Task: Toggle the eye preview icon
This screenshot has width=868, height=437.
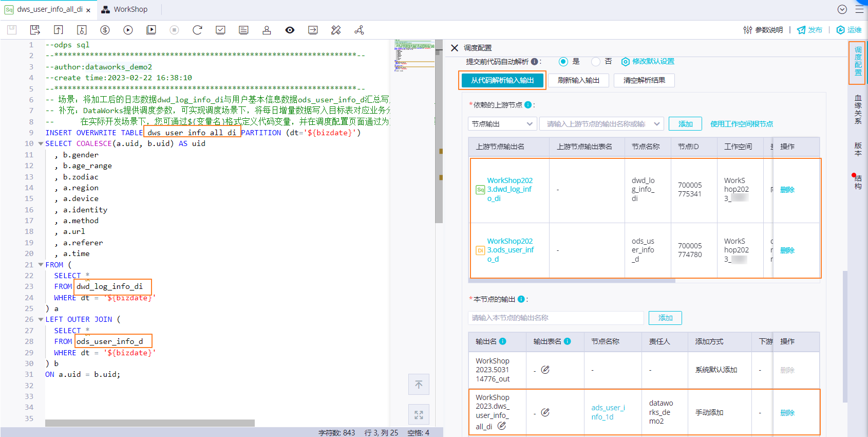Action: pyautogui.click(x=290, y=30)
